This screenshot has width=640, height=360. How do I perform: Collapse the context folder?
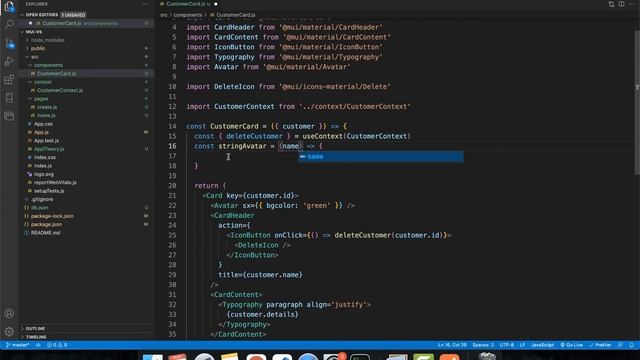pos(42,82)
